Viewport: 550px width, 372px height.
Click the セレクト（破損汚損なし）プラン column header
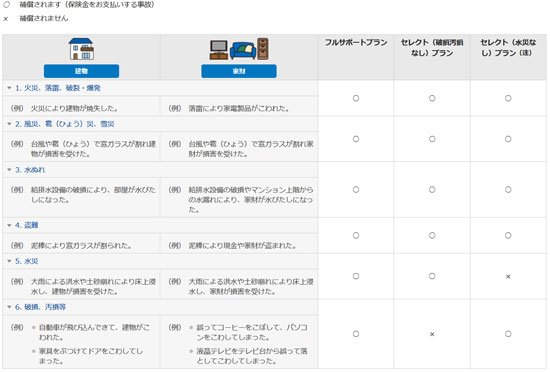click(432, 48)
